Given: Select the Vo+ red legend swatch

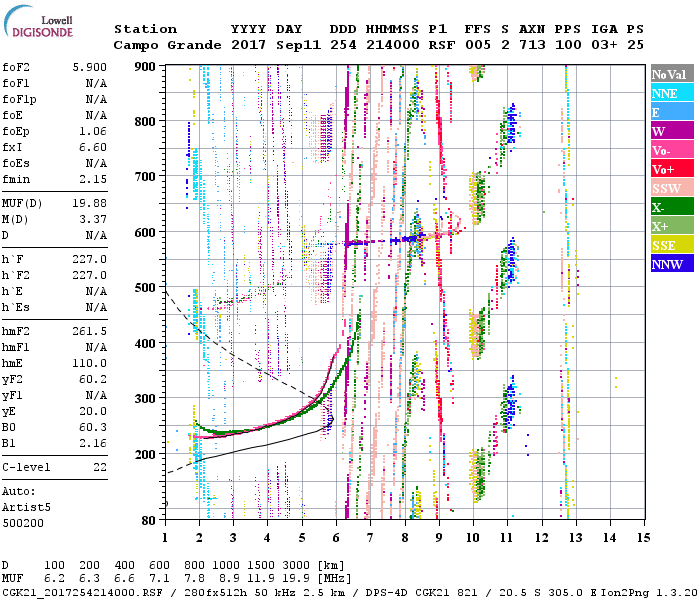Looking at the screenshot, I should point(670,170).
